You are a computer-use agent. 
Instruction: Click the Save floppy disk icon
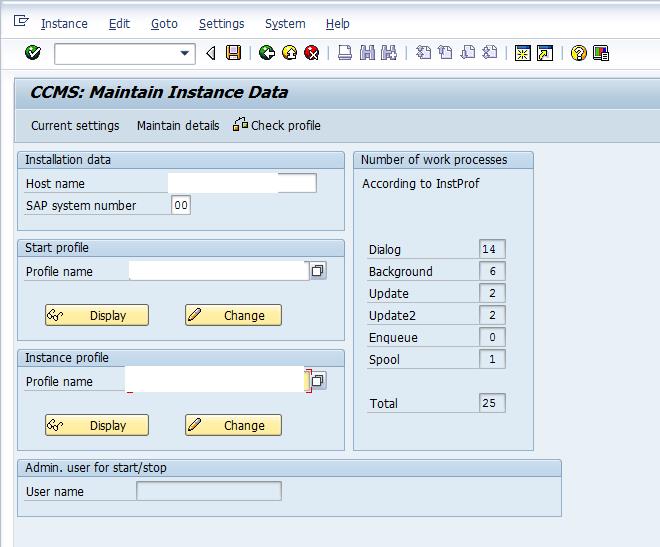coord(234,53)
